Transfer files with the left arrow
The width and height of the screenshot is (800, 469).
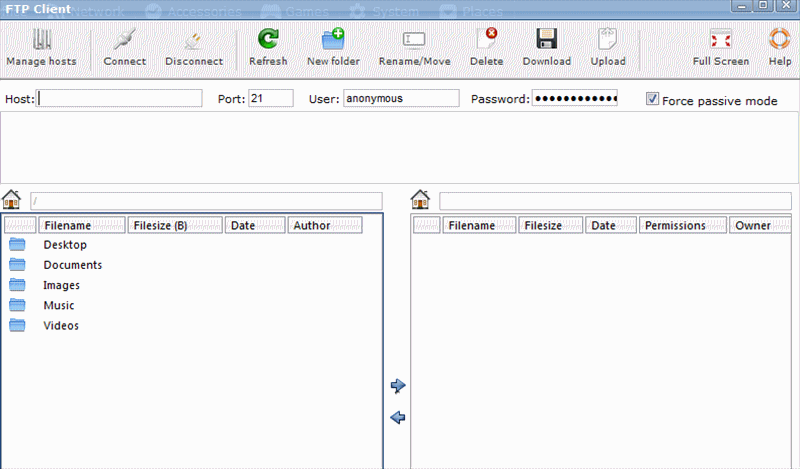point(398,417)
